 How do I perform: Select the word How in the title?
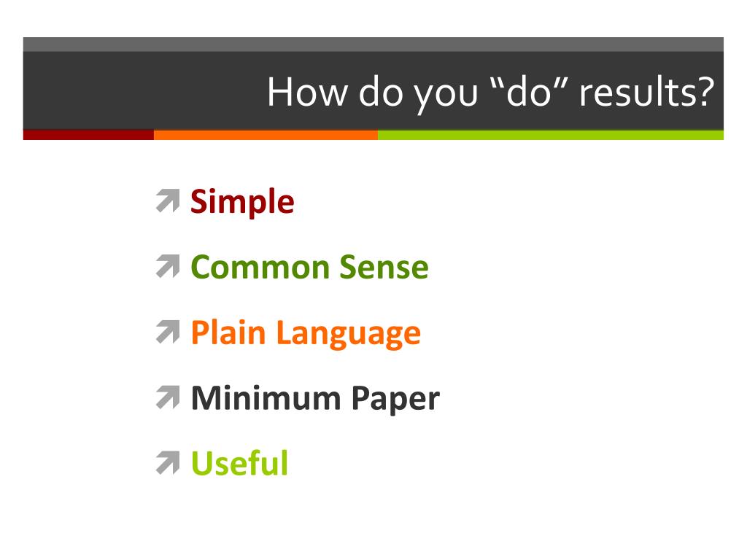pos(307,92)
